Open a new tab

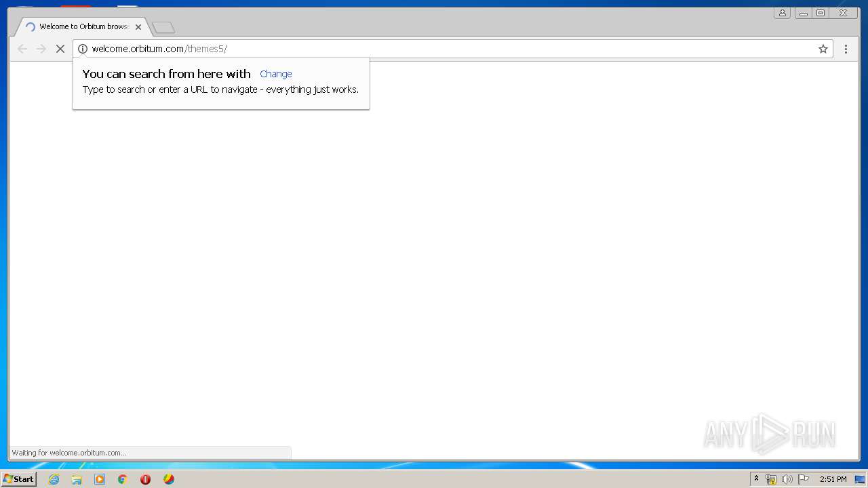(x=163, y=28)
